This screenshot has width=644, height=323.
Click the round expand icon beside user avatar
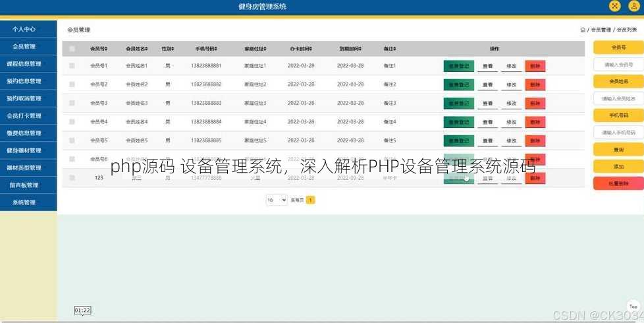[614, 6]
